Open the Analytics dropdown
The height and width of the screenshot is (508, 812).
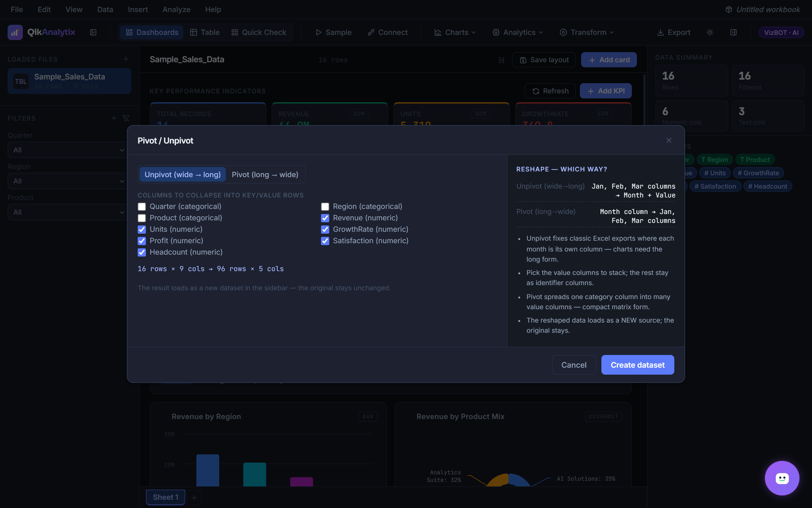[x=517, y=32]
